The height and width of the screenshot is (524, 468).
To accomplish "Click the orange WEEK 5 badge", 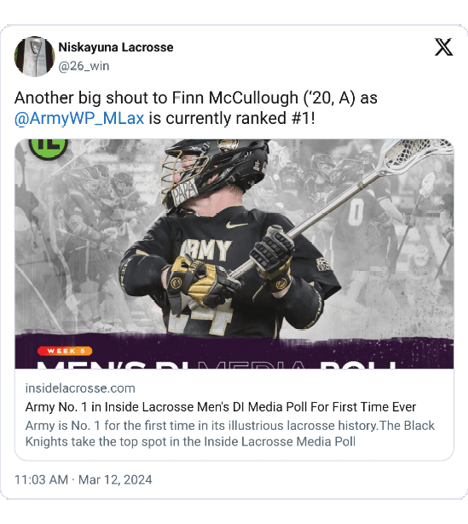I will 65,351.
